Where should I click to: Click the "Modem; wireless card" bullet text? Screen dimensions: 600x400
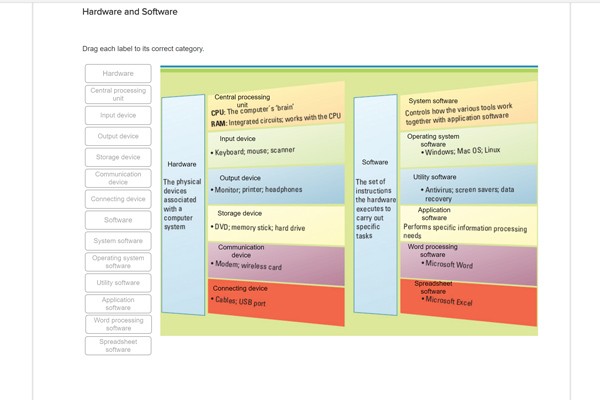coord(246,265)
